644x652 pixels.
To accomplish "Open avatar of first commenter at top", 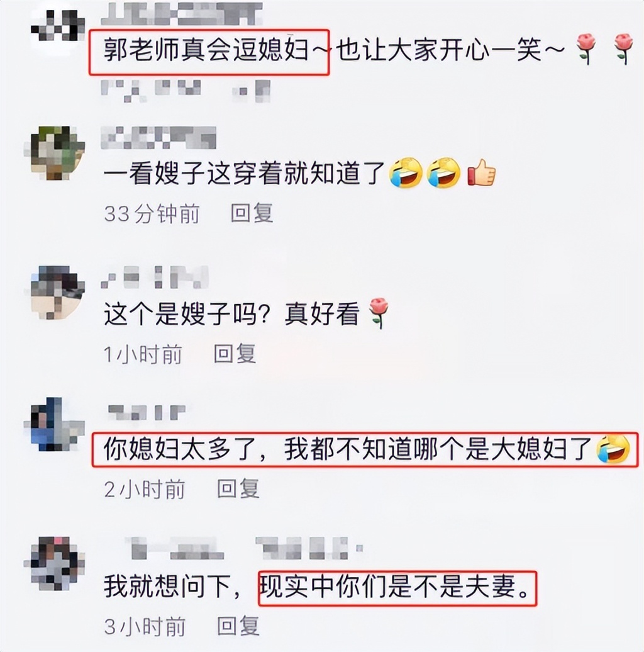I will 58,25.
